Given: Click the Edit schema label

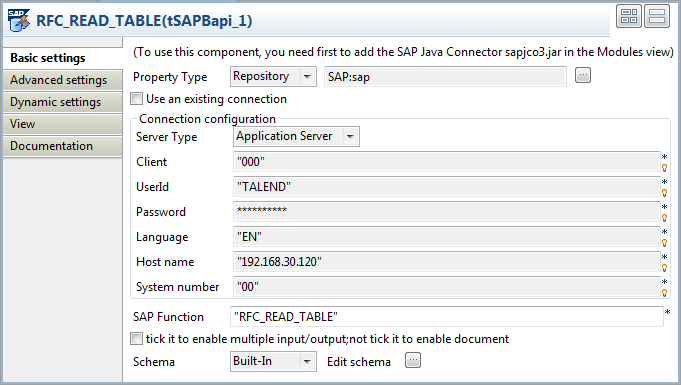Looking at the screenshot, I should click(359, 362).
